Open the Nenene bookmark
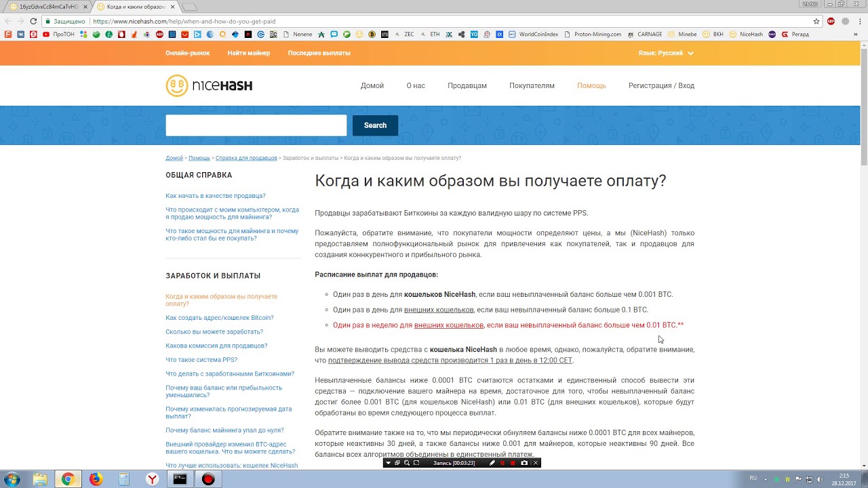 coord(298,34)
